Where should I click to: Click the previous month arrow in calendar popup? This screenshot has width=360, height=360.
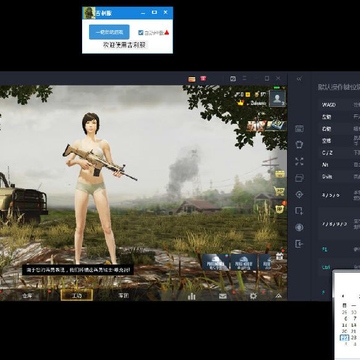pos(343,296)
